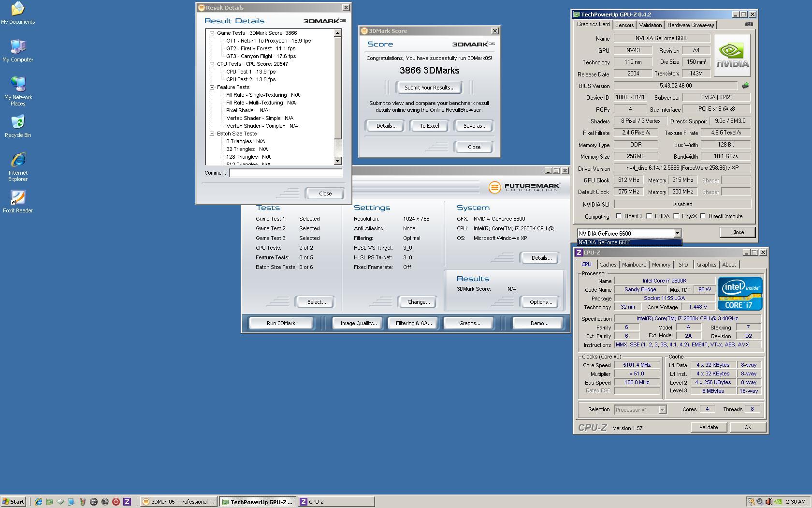Image resolution: width=812 pixels, height=508 pixels.
Task: Launch Internet Explorer from the desktop
Action: [x=18, y=167]
